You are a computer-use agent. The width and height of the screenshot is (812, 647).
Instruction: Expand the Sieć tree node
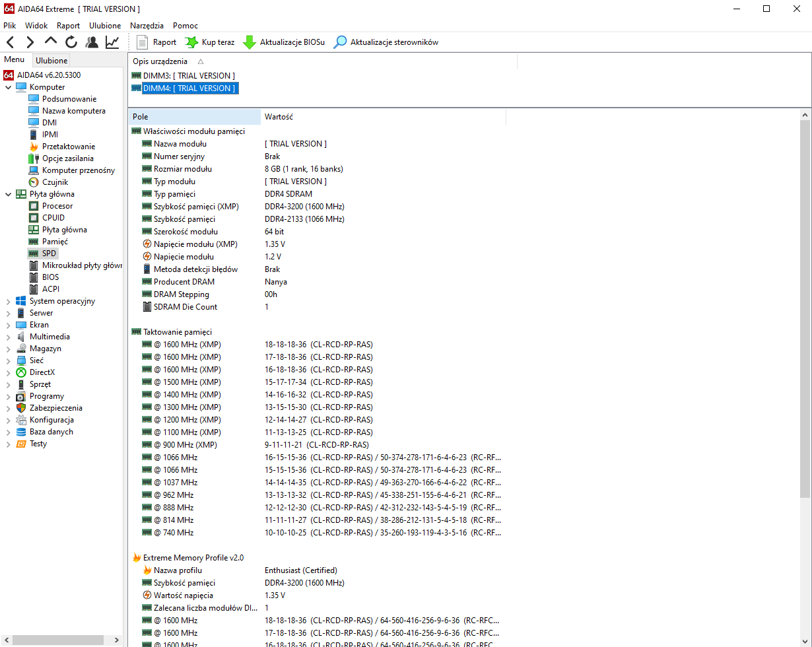pyautogui.click(x=8, y=360)
